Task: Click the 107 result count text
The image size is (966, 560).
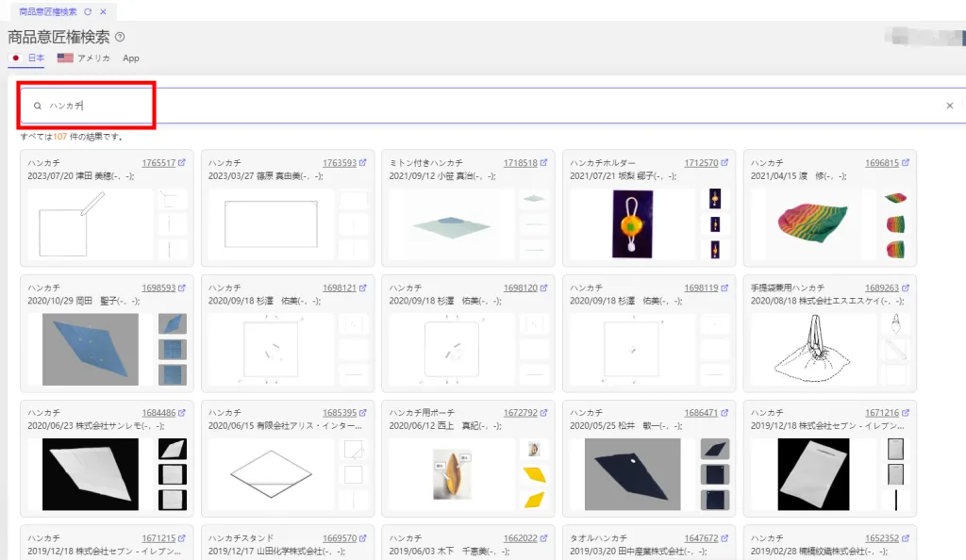Action: [x=59, y=137]
